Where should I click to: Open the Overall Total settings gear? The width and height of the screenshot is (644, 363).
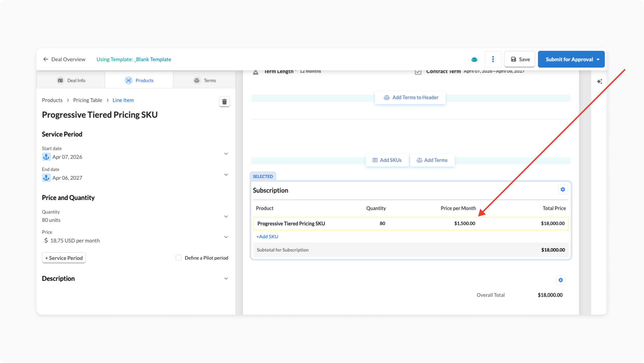click(561, 280)
